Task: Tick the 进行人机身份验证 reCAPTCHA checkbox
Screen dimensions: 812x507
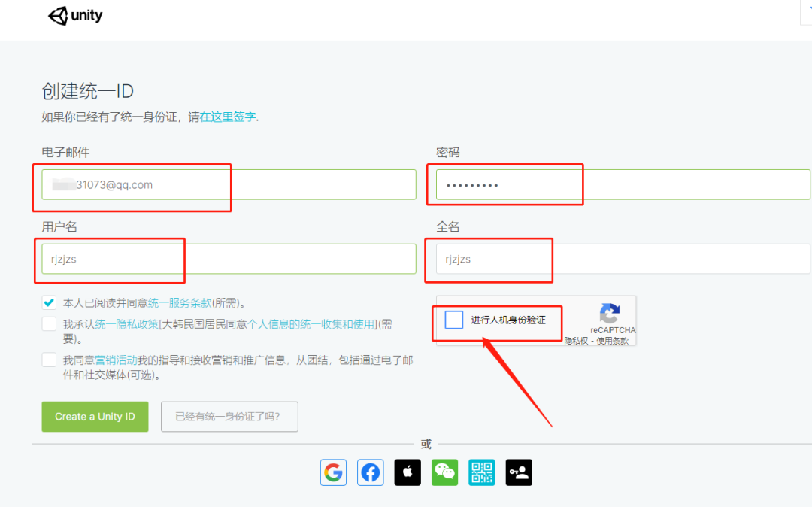Action: [x=454, y=320]
